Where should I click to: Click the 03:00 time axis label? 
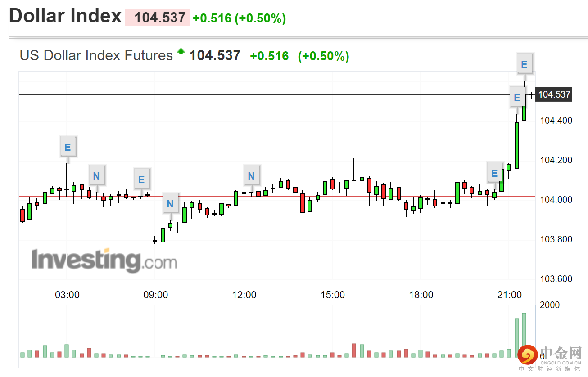coord(67,295)
